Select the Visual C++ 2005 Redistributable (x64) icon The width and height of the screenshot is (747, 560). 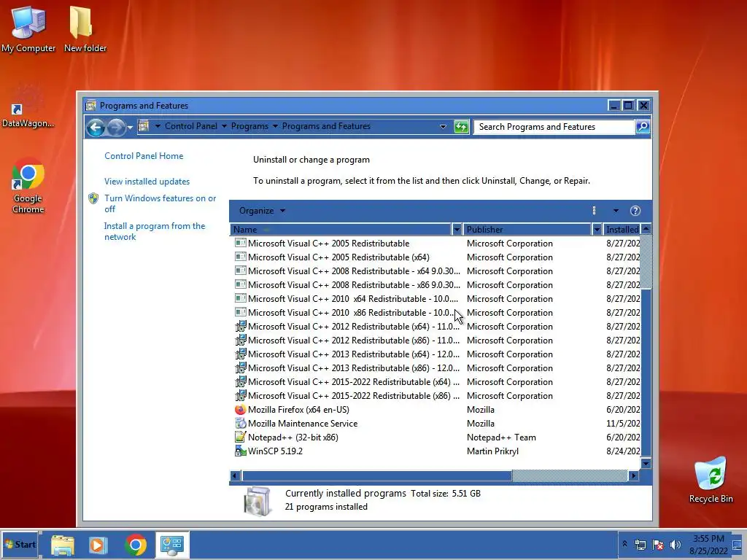pyautogui.click(x=240, y=257)
